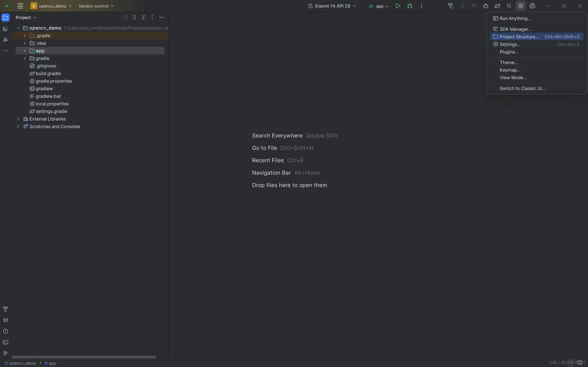Open the Project tool window icon
The width and height of the screenshot is (588, 367).
[x=5, y=17]
